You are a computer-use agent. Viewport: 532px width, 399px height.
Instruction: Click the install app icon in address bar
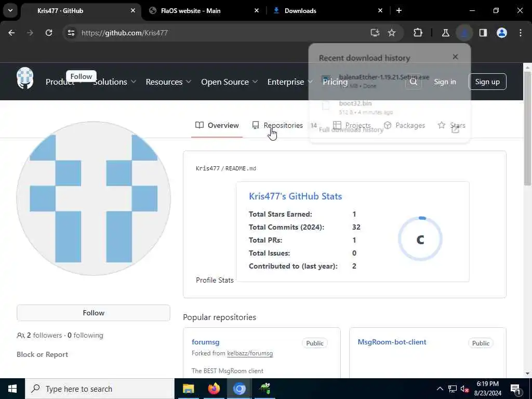(x=375, y=33)
